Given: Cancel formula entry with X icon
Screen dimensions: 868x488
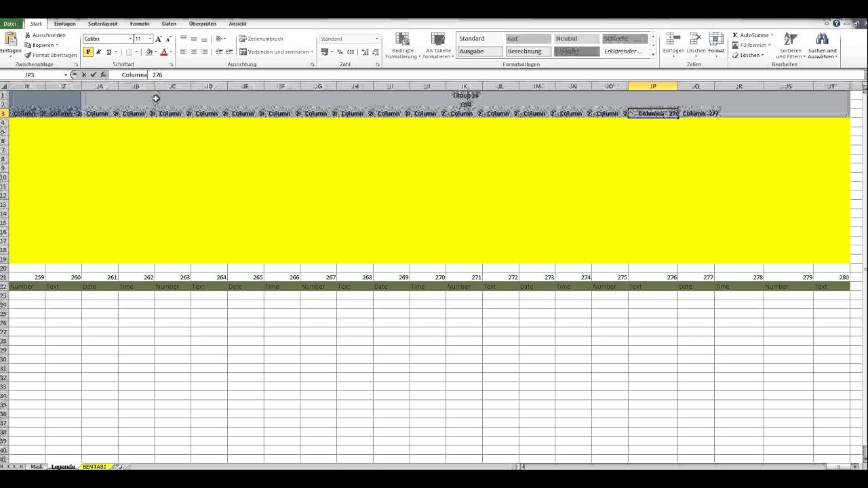Looking at the screenshot, I should click(84, 75).
